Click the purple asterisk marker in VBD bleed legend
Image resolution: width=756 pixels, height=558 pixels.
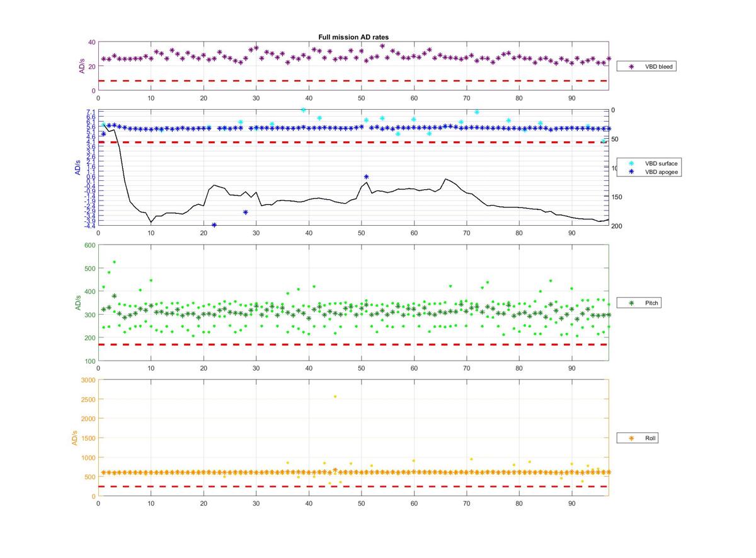click(630, 66)
